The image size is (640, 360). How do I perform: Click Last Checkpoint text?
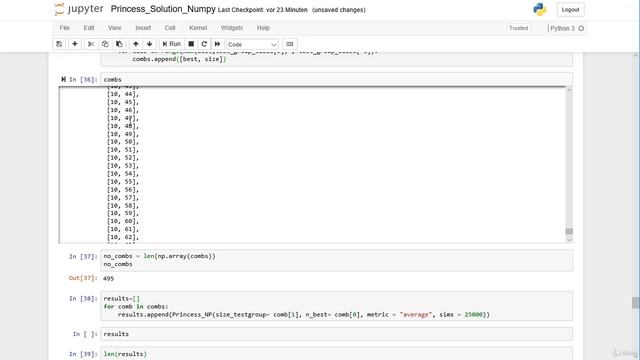click(x=262, y=10)
